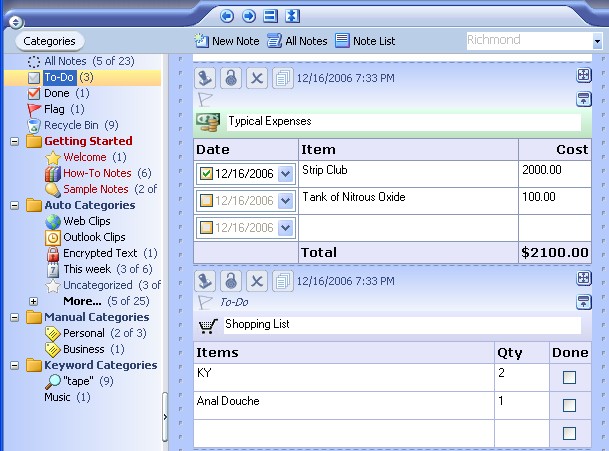The image size is (609, 451).
Task: Click the back navigation arrow
Action: pyautogui.click(x=227, y=16)
